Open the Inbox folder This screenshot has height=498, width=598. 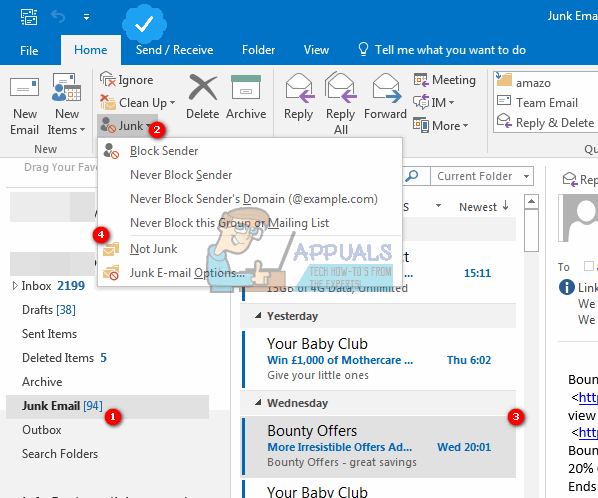tap(53, 286)
